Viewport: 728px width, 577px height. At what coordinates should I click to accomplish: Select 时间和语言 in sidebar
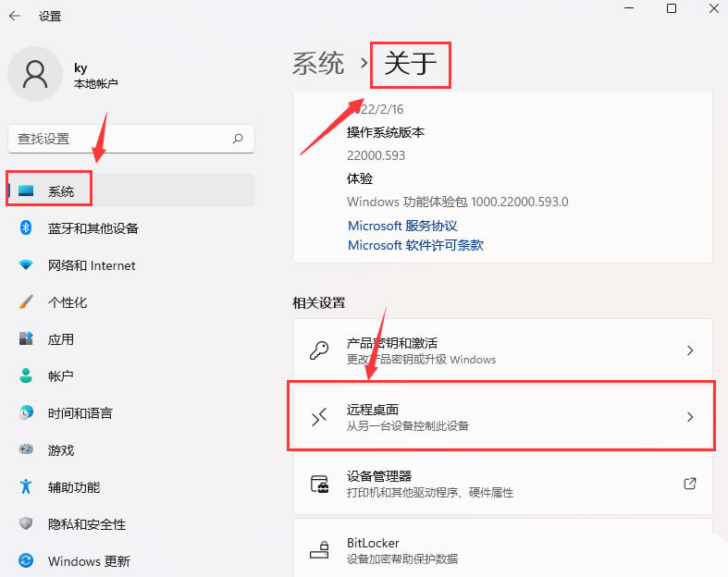click(x=131, y=412)
